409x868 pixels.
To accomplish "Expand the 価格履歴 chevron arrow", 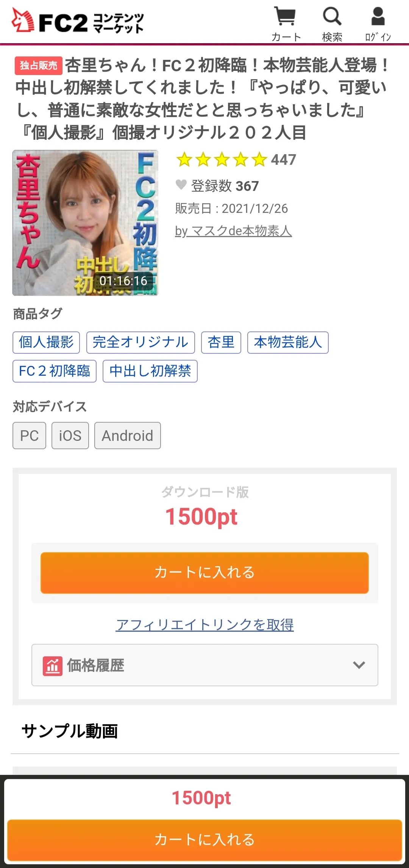I will 359,665.
